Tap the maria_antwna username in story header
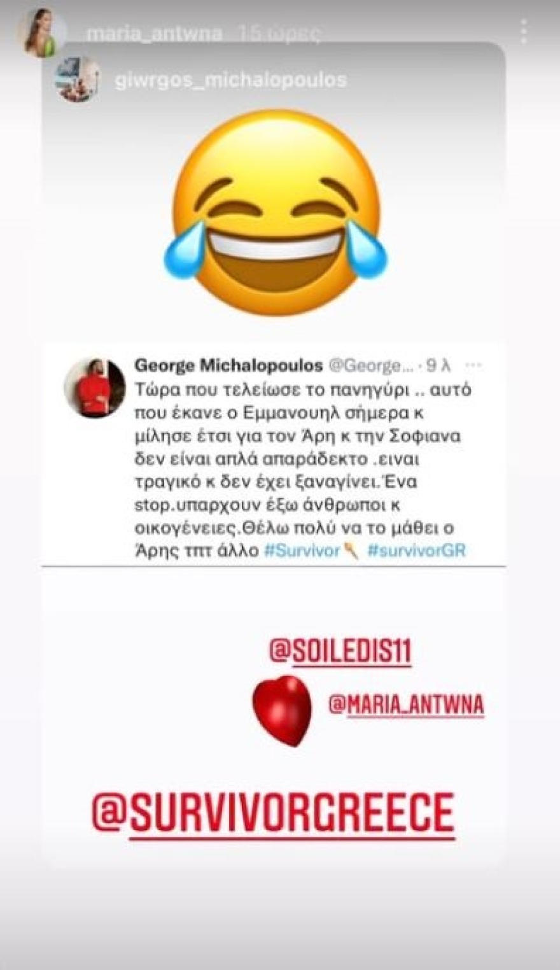The width and height of the screenshot is (560, 970). pyautogui.click(x=154, y=34)
